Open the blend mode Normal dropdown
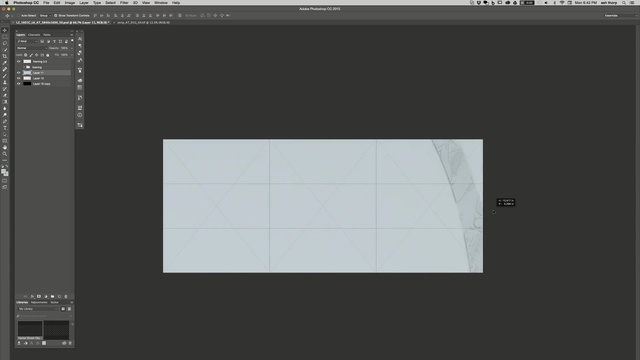Image resolution: width=640 pixels, height=360 pixels. pos(32,48)
